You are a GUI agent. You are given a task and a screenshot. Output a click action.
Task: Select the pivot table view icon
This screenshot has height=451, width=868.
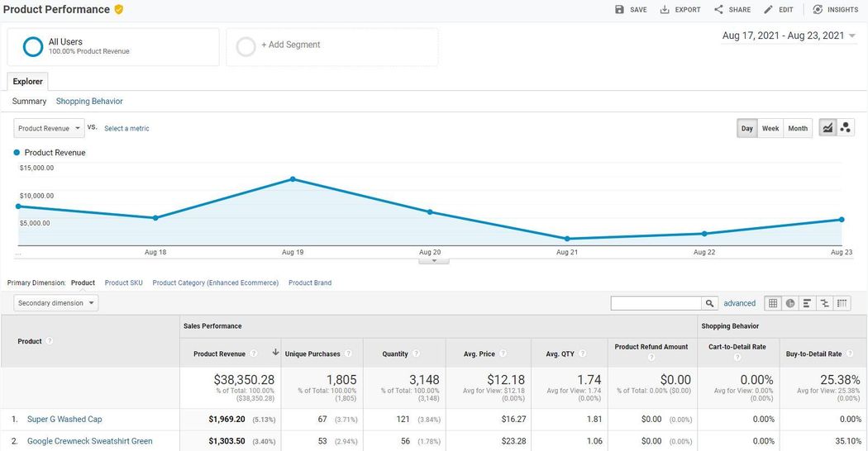pos(842,303)
